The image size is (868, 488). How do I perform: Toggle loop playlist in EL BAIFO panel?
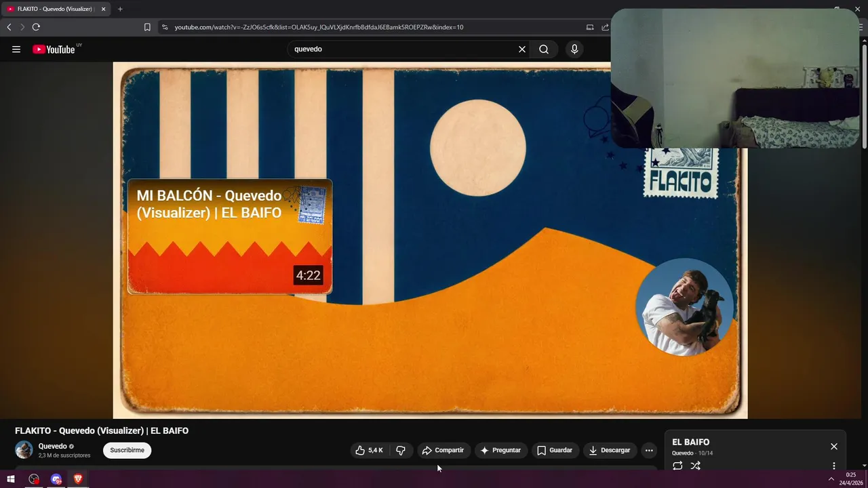(x=677, y=466)
